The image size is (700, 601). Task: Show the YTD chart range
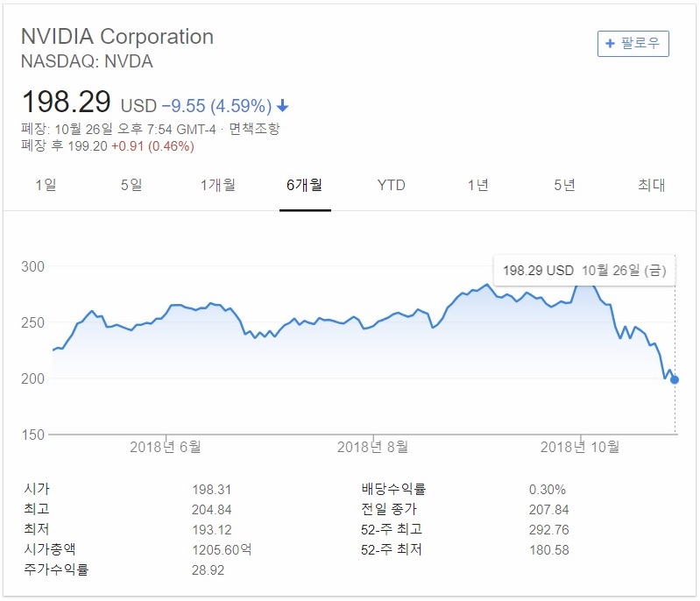click(391, 185)
